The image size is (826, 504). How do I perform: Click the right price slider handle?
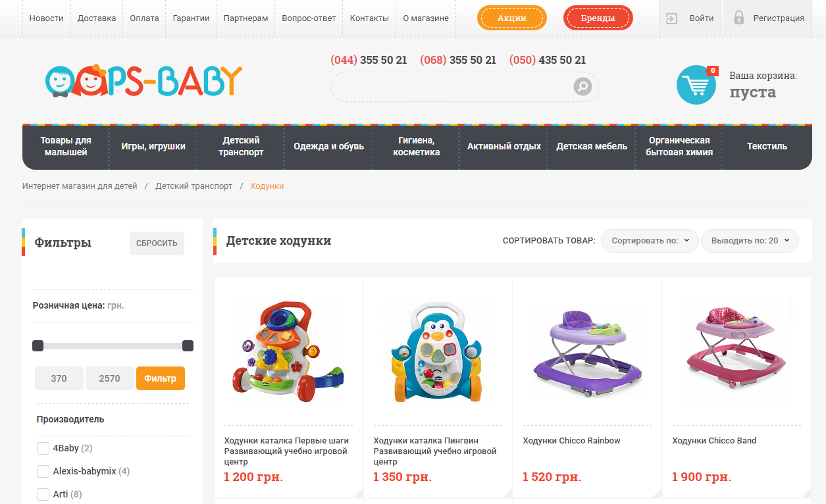(188, 346)
